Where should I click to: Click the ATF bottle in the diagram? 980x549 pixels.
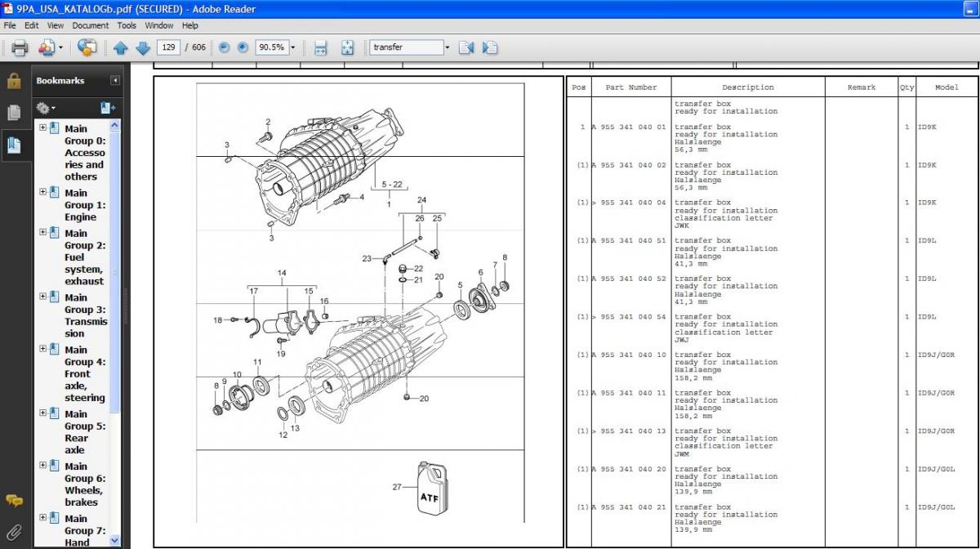point(433,489)
